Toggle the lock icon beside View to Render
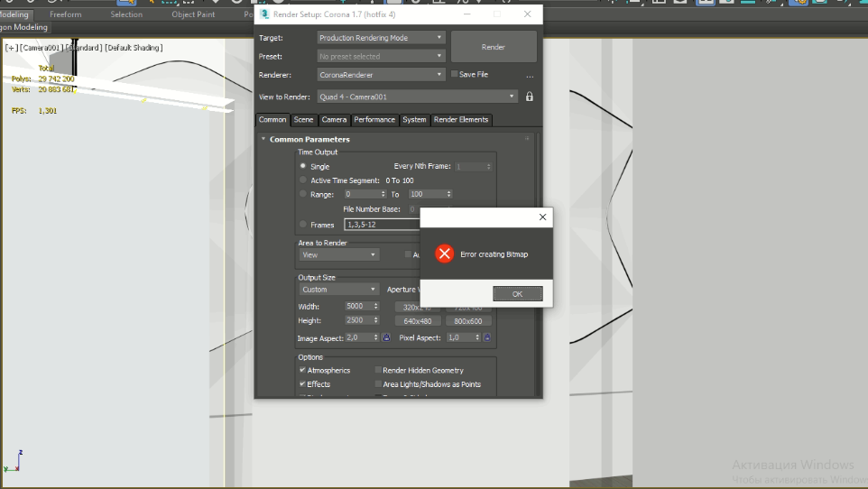This screenshot has height=489, width=868. (x=530, y=97)
